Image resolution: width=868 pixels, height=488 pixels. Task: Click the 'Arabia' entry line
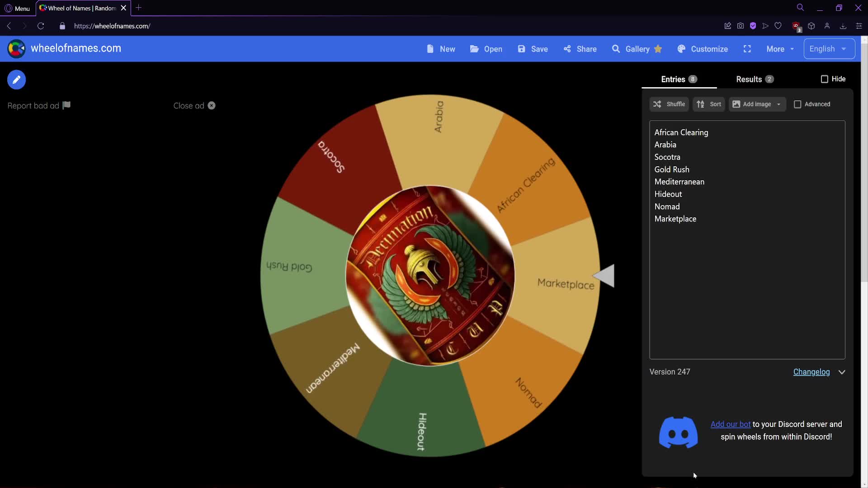[x=665, y=145]
